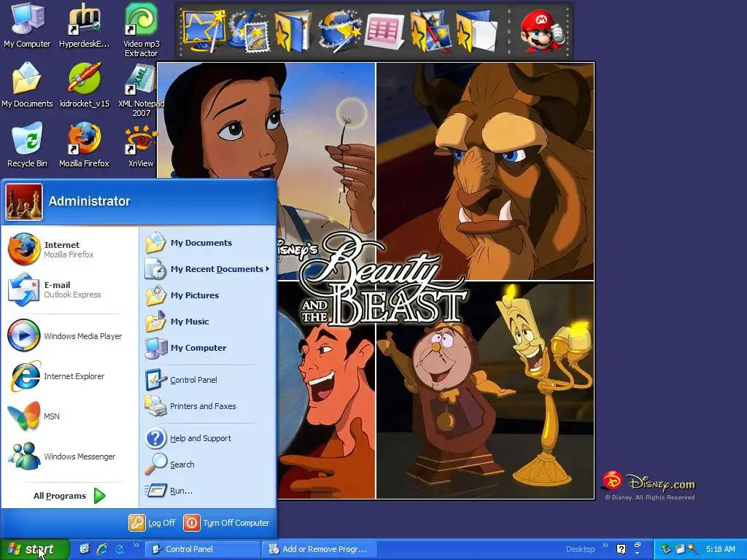Click the Mario character dock icon

(541, 31)
